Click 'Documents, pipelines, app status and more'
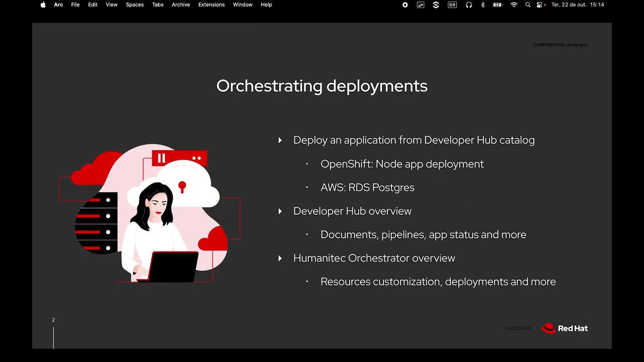Screen dimensions: 644x362 (423, 235)
